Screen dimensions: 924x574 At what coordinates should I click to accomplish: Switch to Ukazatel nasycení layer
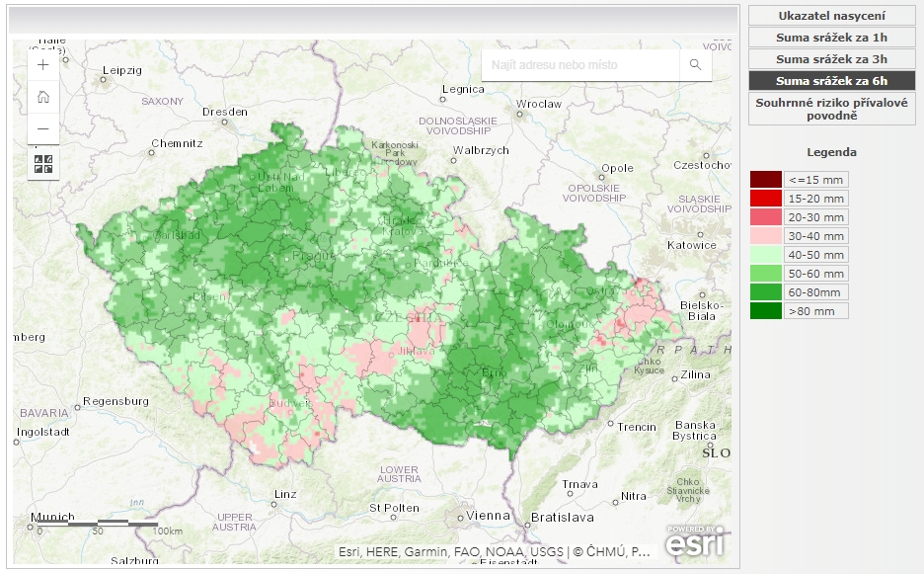click(x=831, y=16)
